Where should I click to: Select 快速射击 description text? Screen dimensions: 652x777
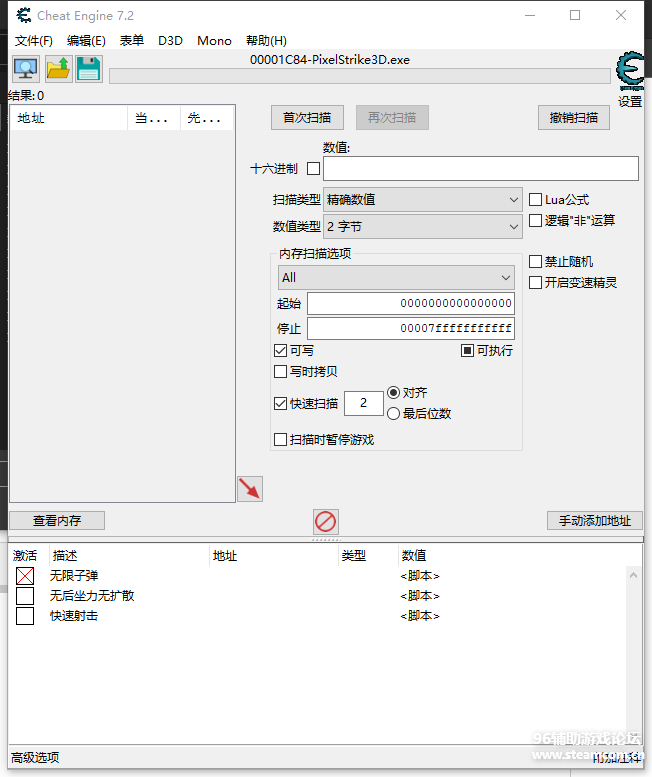(74, 616)
